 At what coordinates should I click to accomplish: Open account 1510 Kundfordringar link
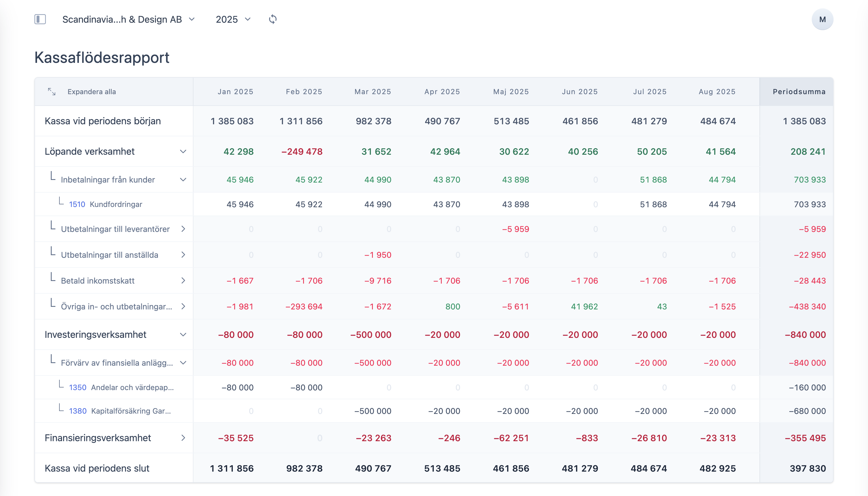point(77,204)
